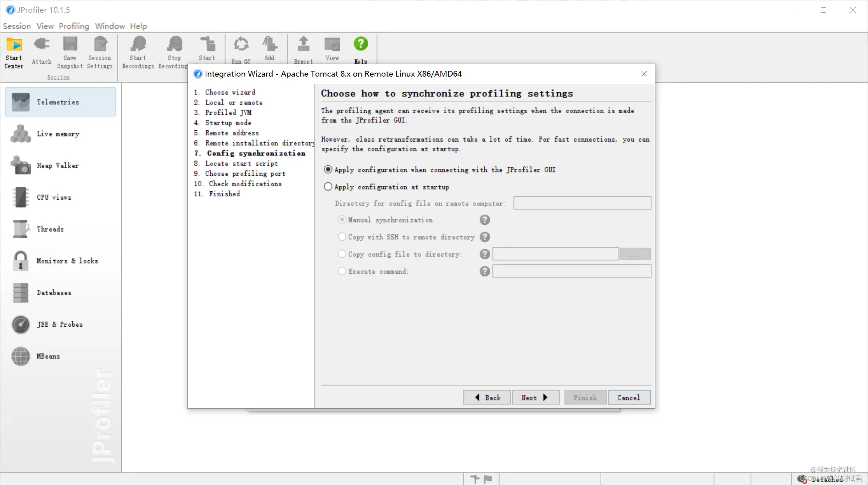Click the remote config directory input field
This screenshot has height=485, width=868.
point(582,203)
